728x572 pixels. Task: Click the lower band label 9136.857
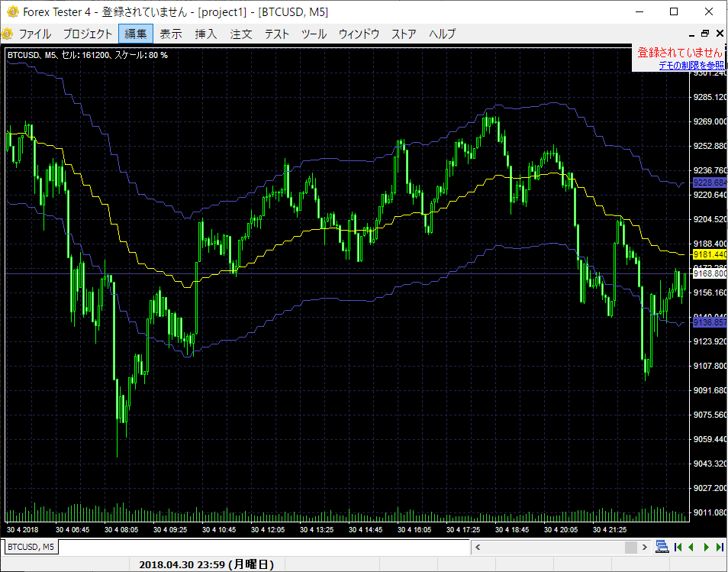(x=710, y=322)
